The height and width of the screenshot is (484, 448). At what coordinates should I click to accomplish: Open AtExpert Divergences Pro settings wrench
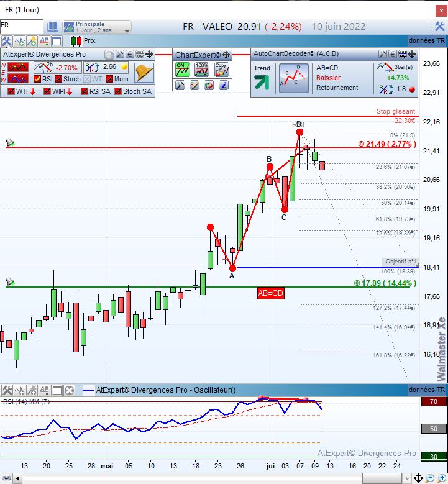click(119, 55)
